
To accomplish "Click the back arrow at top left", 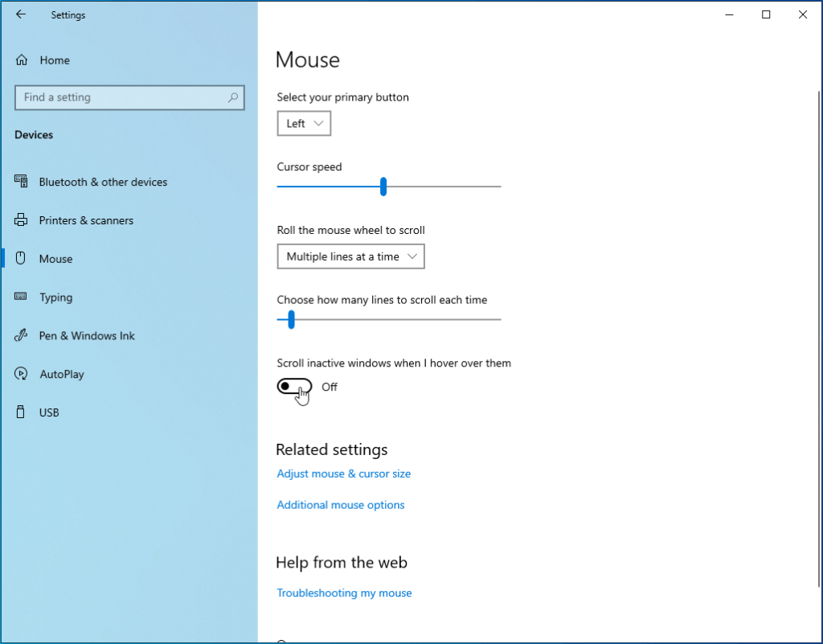I will [20, 14].
